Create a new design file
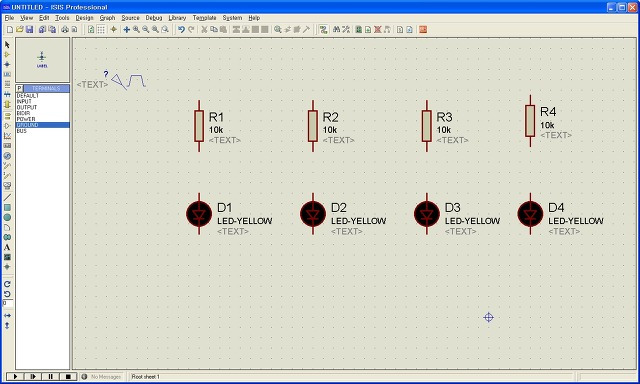 10,29
